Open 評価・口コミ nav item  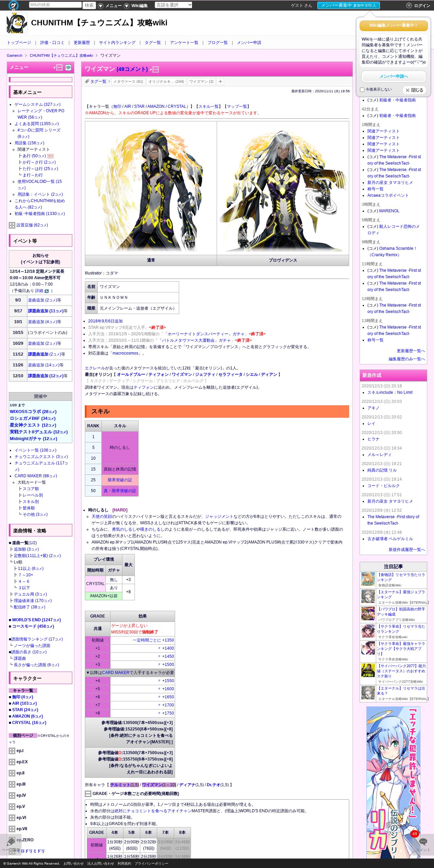pos(52,43)
